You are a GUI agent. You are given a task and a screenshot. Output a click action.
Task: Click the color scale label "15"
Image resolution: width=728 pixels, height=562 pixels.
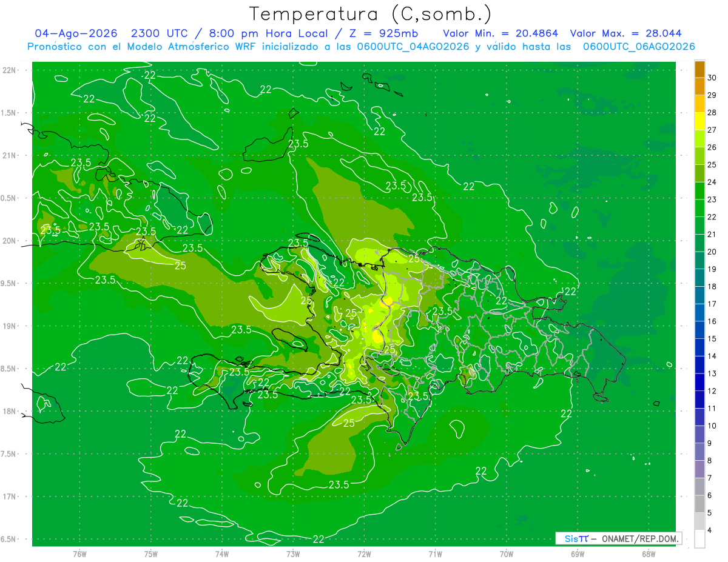712,338
